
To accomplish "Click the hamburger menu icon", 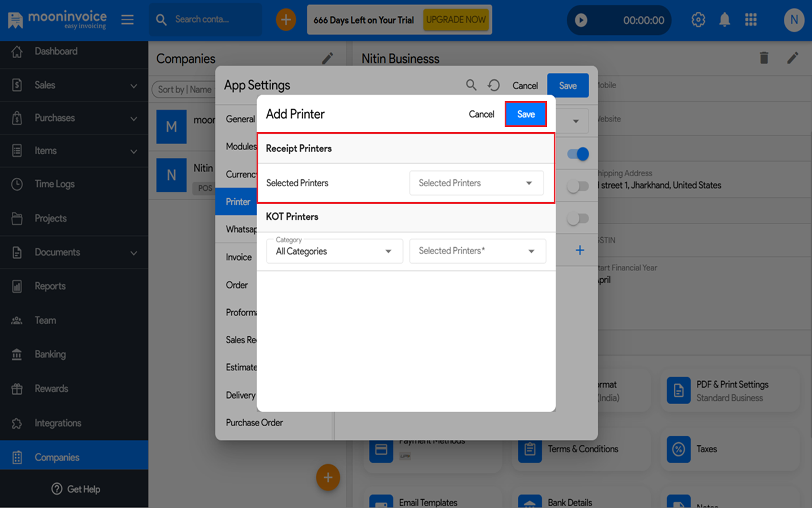I will [x=127, y=20].
